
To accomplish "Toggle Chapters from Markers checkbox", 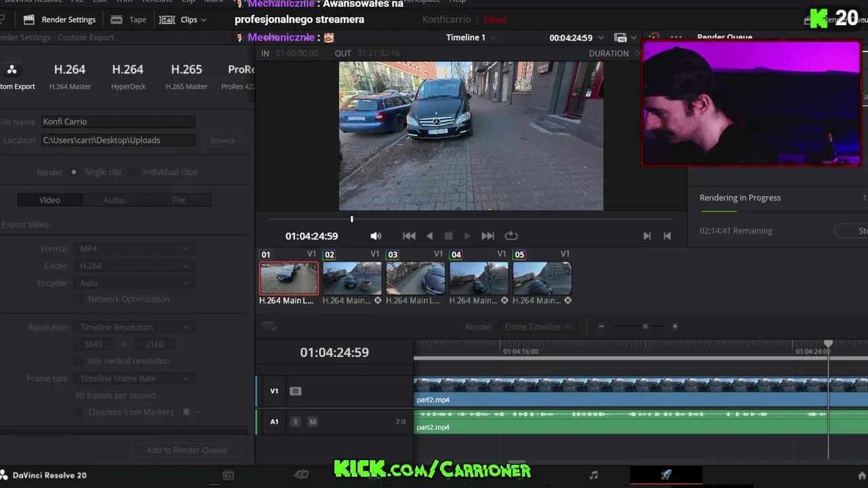I will [x=79, y=412].
